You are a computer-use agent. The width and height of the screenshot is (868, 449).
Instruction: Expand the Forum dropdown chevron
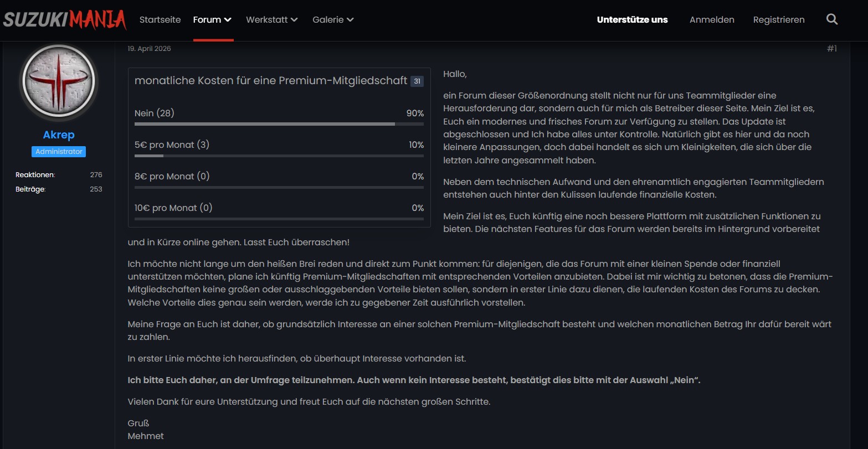[x=228, y=20]
